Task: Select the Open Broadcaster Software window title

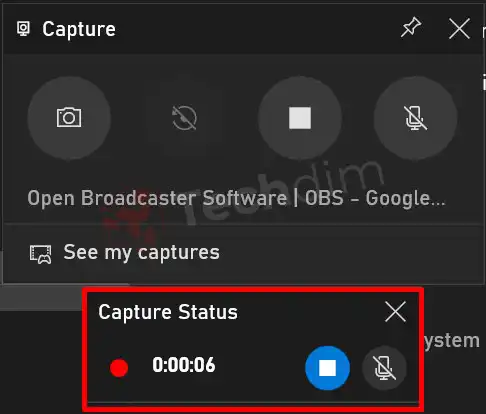Action: click(236, 198)
